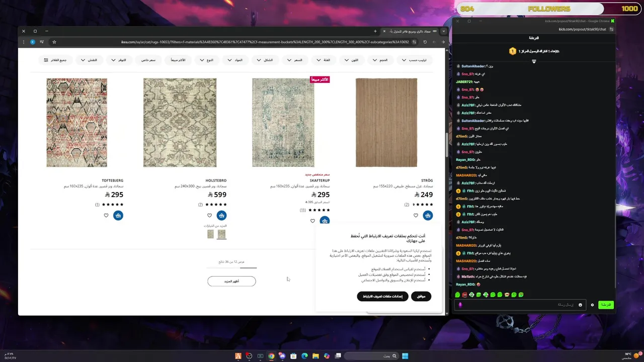Open a new Chrome tab with plus
The image size is (644, 362).
tap(375, 31)
